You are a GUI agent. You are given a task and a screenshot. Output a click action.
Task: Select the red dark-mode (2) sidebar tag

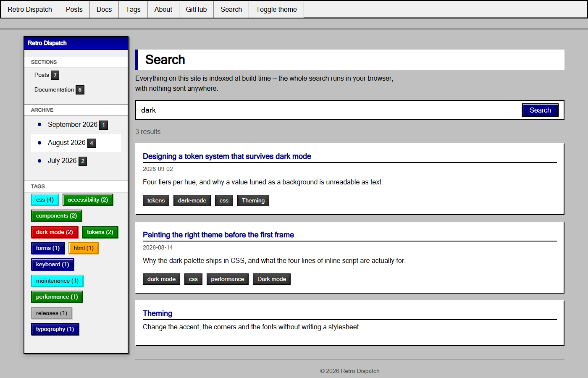55,232
